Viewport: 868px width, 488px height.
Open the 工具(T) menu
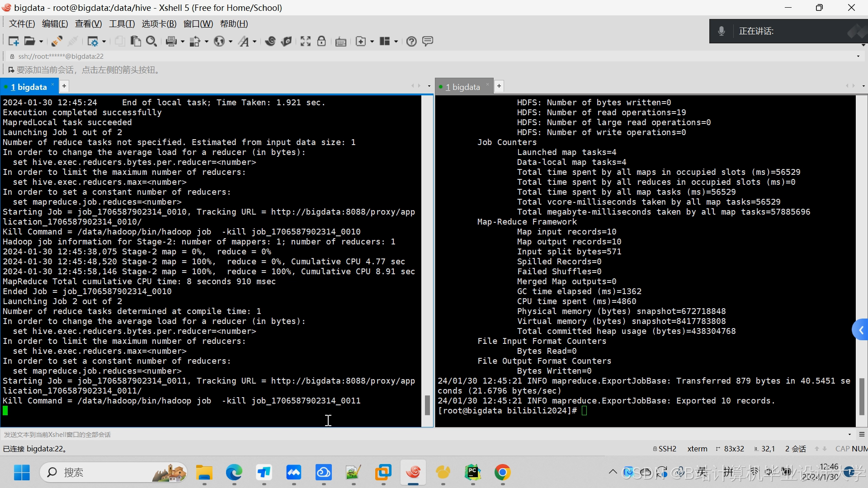pos(122,24)
